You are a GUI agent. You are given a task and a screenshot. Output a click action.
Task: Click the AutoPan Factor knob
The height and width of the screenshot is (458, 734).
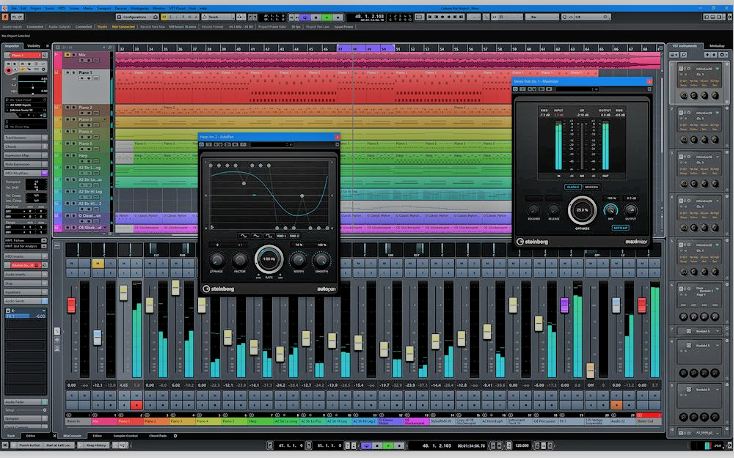(239, 259)
